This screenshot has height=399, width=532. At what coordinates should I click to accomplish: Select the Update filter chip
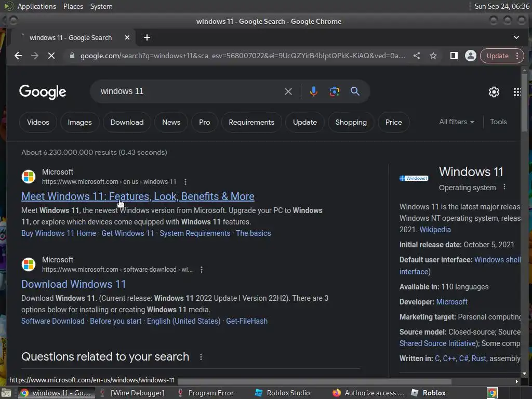point(304,122)
